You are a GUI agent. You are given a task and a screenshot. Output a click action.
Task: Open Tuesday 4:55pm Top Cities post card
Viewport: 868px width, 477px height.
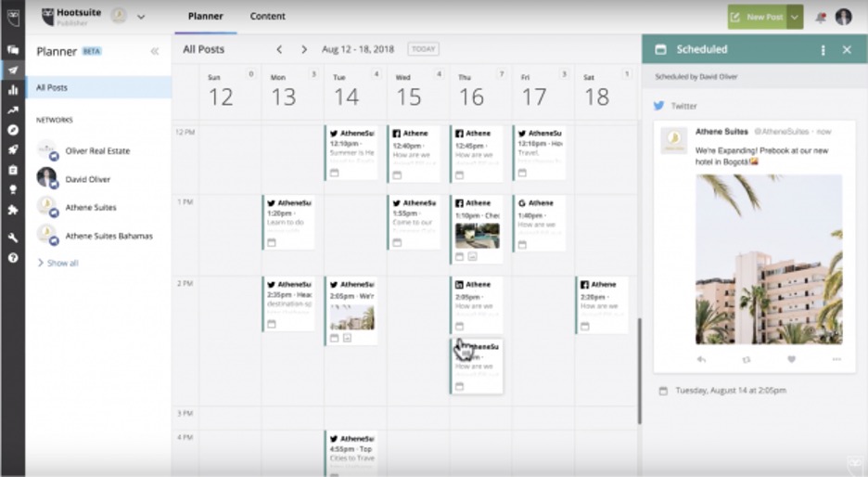tap(351, 454)
